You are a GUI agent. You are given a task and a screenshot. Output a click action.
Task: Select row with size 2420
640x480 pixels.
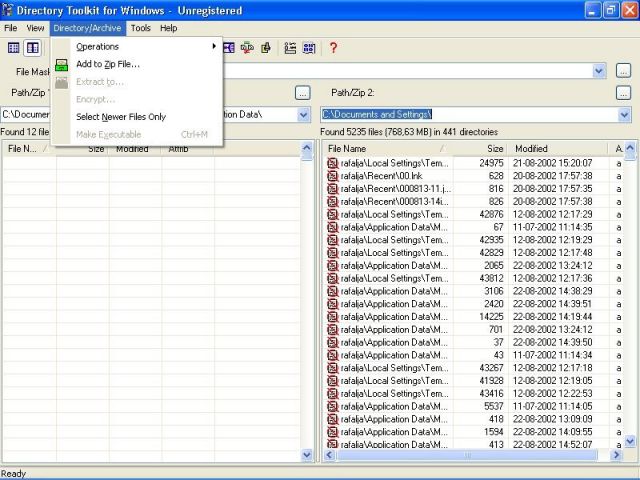point(473,304)
